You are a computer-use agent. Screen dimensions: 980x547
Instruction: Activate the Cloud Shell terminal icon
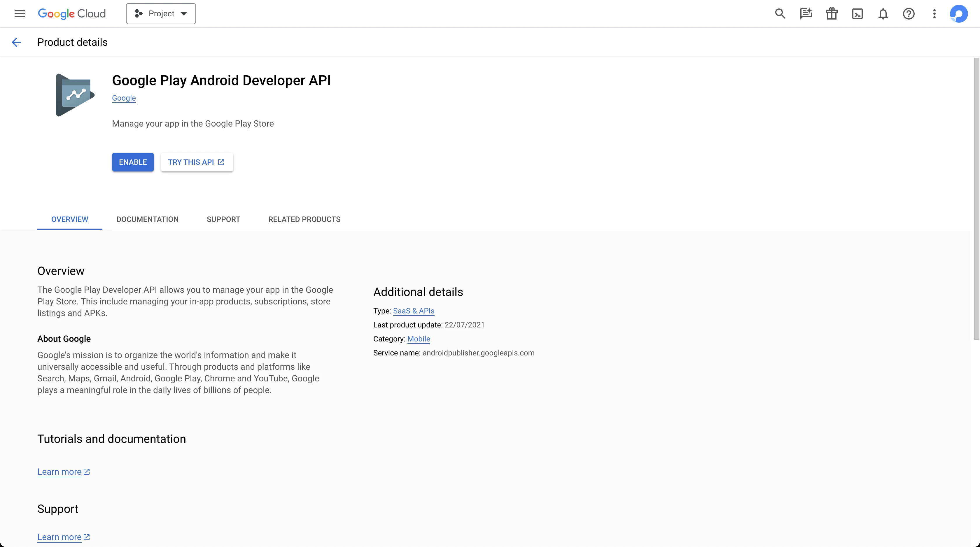857,14
